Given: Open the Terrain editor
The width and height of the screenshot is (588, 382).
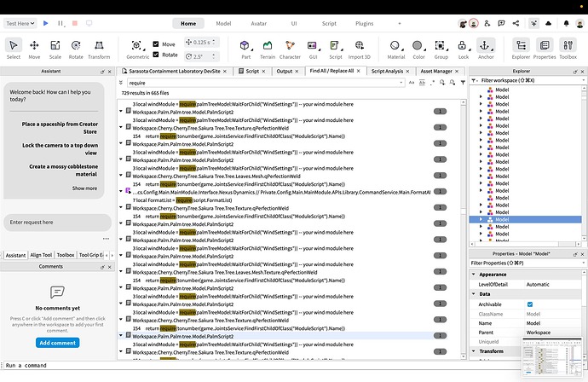Looking at the screenshot, I should coord(268,49).
